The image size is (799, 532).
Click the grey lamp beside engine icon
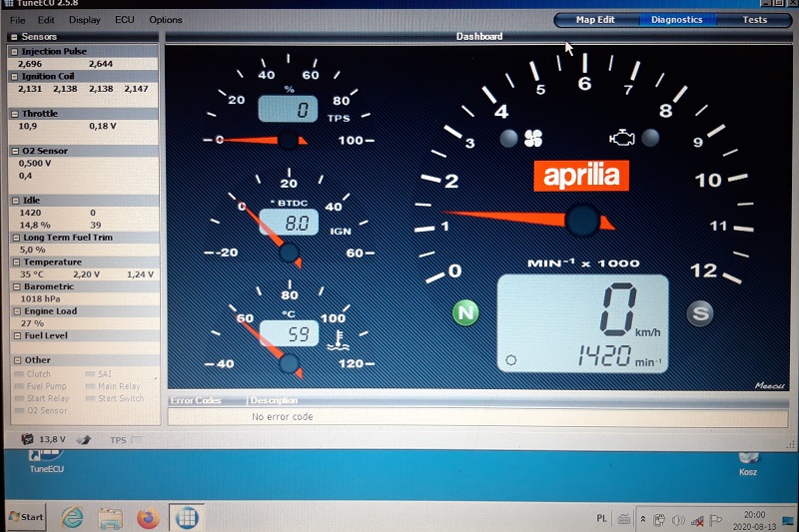click(x=650, y=138)
